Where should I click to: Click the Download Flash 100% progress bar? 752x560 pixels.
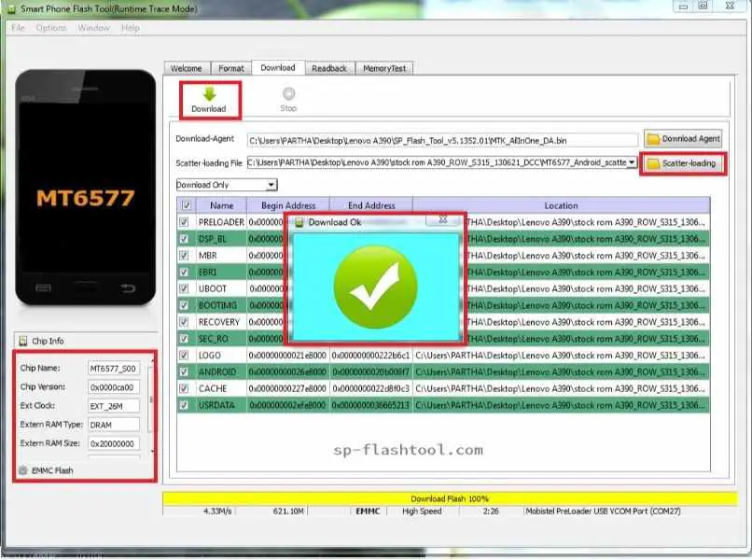tap(450, 498)
